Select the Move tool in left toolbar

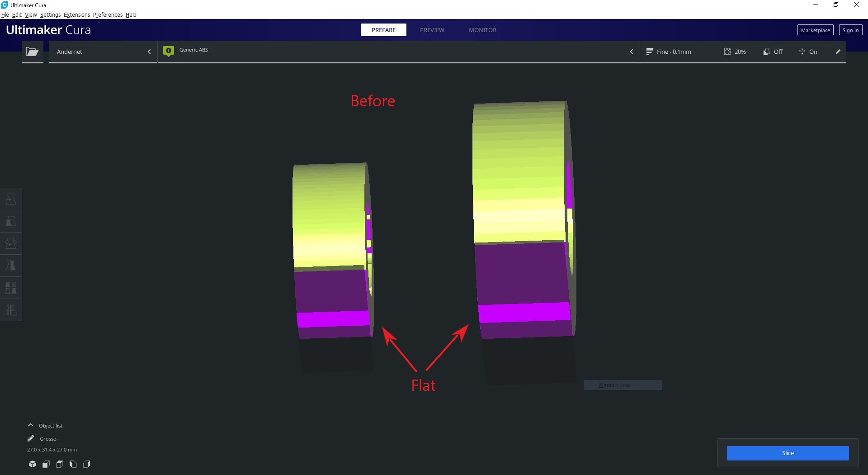(11, 199)
